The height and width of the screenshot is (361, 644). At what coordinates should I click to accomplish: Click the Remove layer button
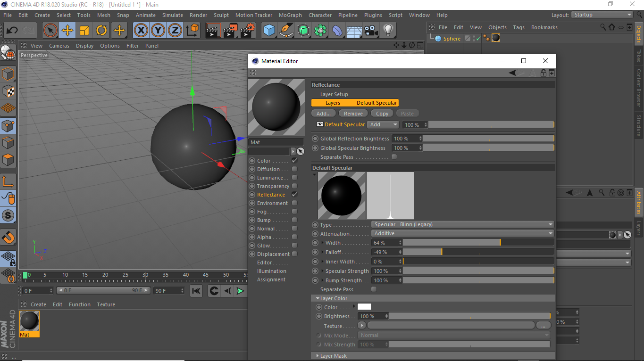coord(353,114)
